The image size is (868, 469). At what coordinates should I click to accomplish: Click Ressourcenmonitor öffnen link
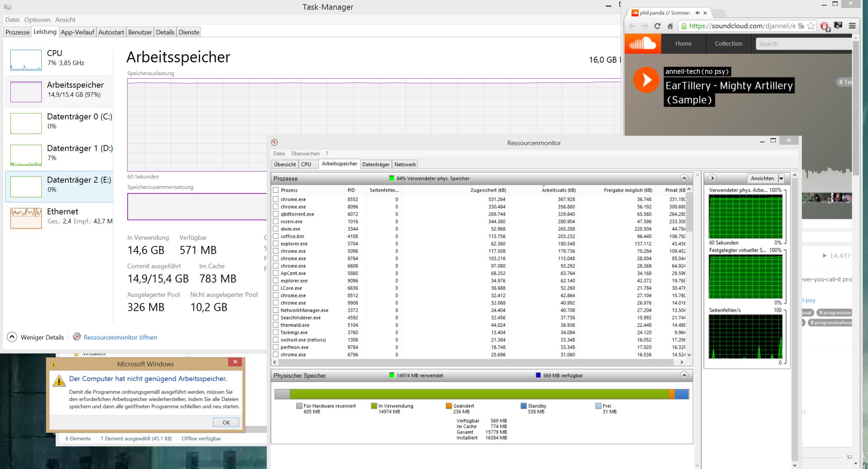[120, 337]
